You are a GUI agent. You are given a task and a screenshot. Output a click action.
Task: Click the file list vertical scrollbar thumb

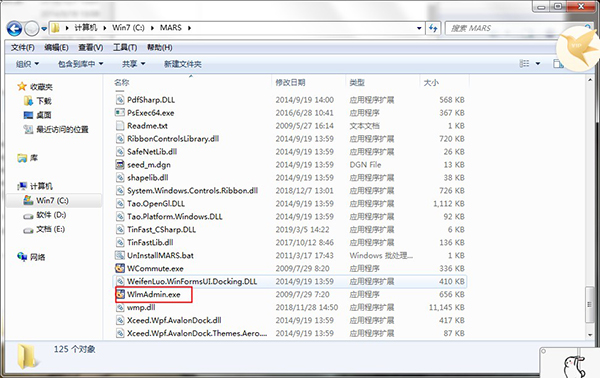pyautogui.click(x=590, y=305)
